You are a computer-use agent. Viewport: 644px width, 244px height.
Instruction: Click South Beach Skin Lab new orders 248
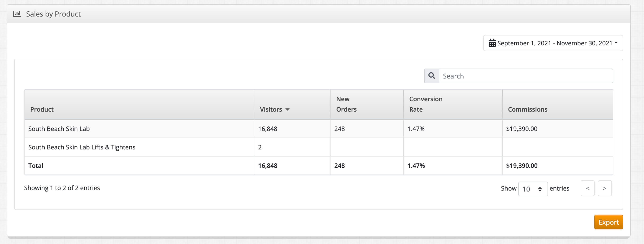tap(339, 129)
